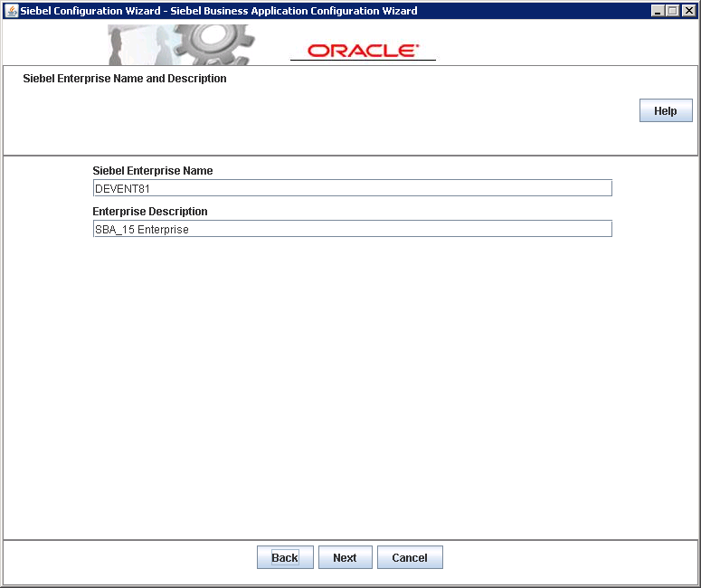Click the 'Siebel Enterprise Name and Description' heading
This screenshot has height=588, width=701.
point(125,79)
